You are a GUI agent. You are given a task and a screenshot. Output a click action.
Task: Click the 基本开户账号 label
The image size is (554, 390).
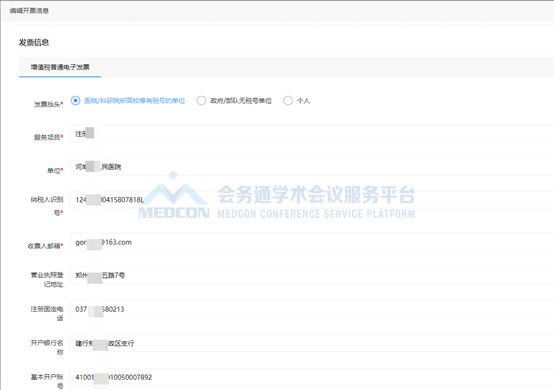pyautogui.click(x=47, y=382)
